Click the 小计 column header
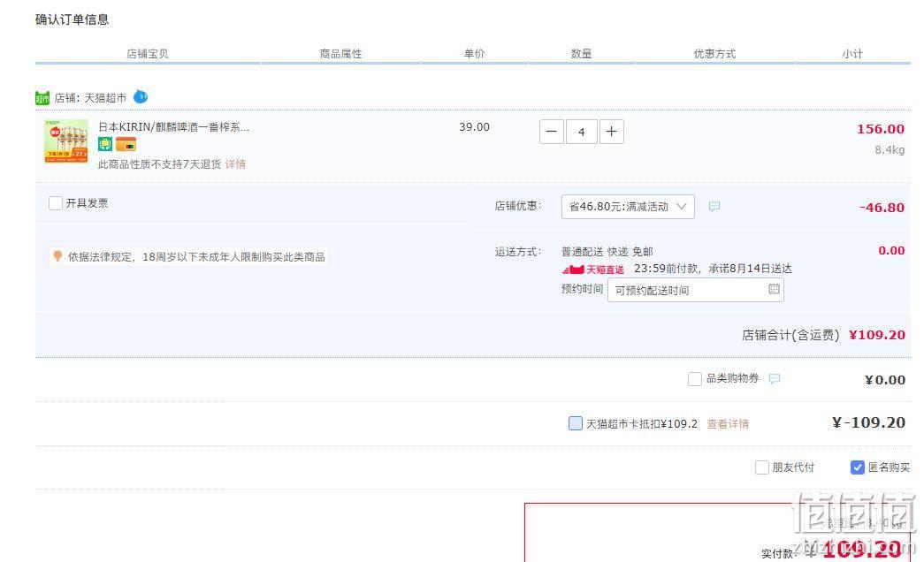Viewport: 924px width, 562px height. pos(852,54)
